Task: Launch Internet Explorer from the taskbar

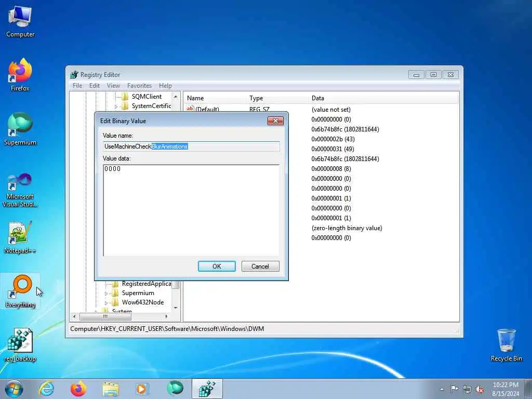Action: (46, 389)
